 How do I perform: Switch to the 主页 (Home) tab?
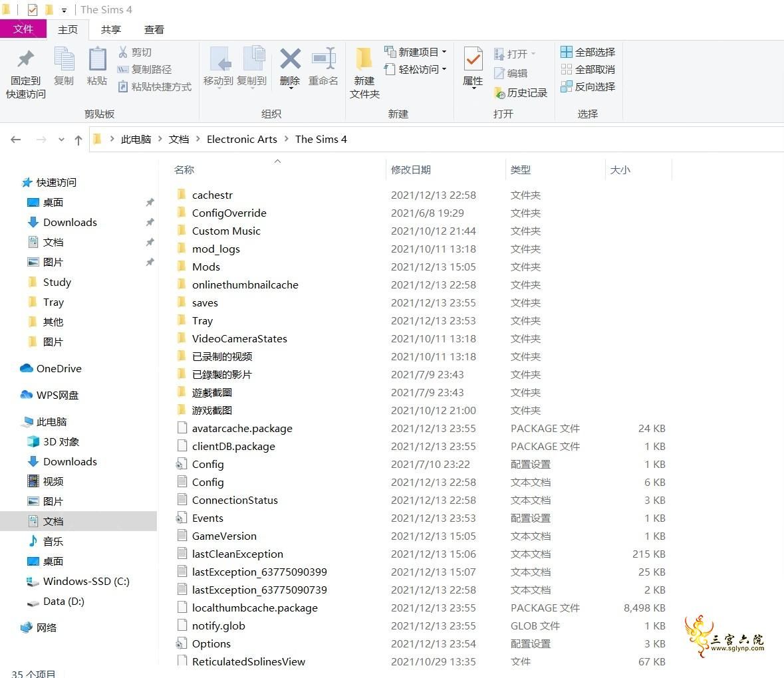pos(68,29)
